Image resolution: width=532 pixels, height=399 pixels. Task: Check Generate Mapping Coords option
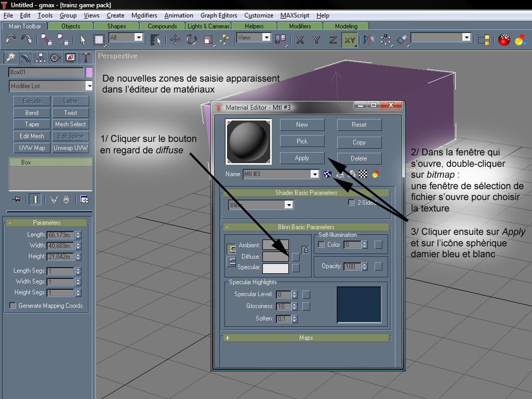pyautogui.click(x=13, y=306)
